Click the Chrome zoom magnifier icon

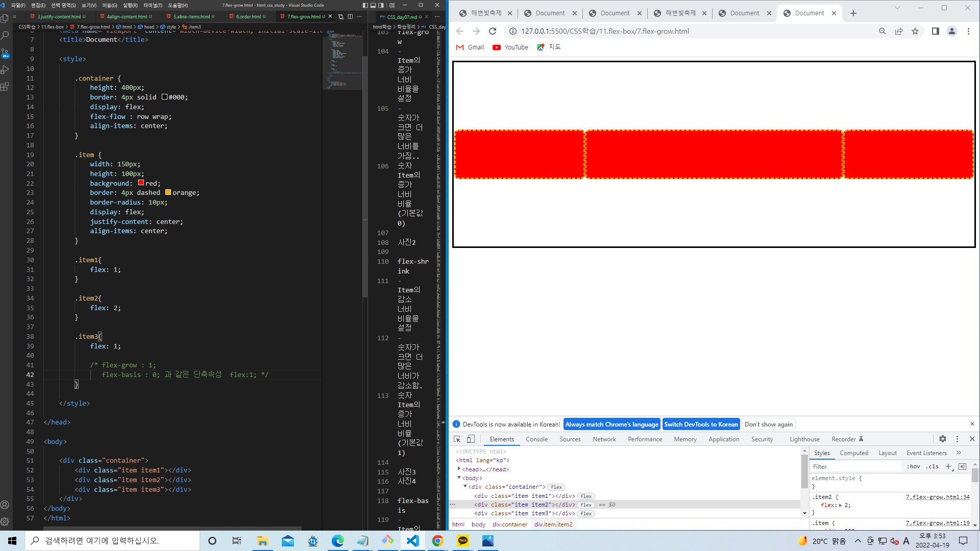click(x=883, y=31)
